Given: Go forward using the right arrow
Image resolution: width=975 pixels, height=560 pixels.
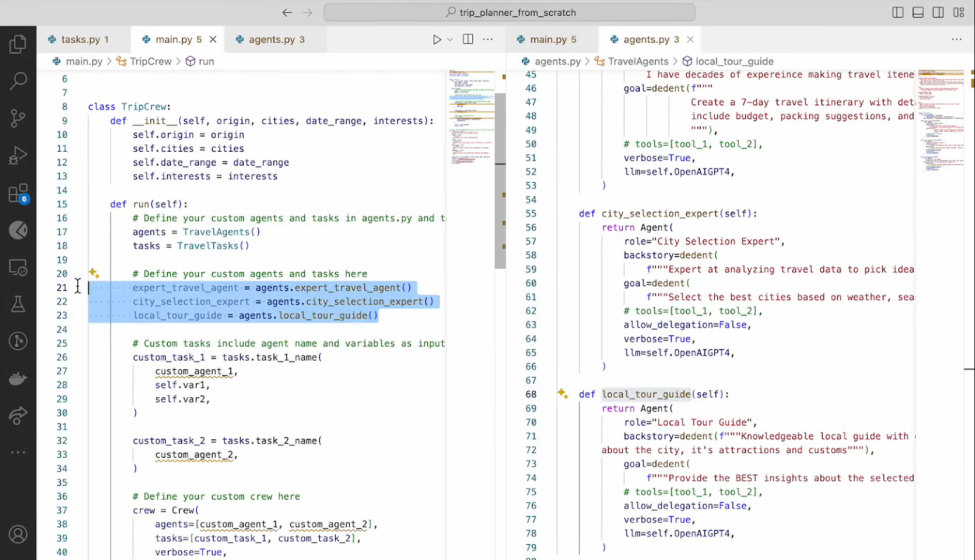Looking at the screenshot, I should pos(308,12).
